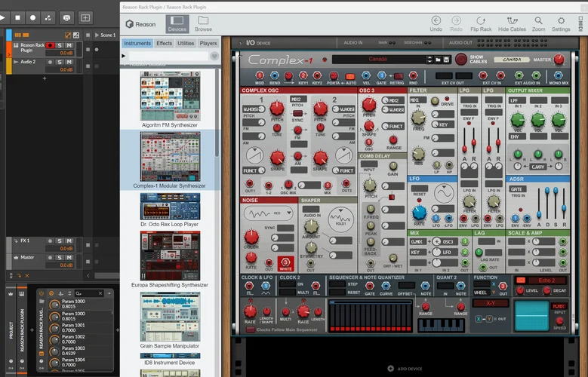Click the Bitwig stop transport button
The width and height of the screenshot is (588, 377).
tap(17, 17)
